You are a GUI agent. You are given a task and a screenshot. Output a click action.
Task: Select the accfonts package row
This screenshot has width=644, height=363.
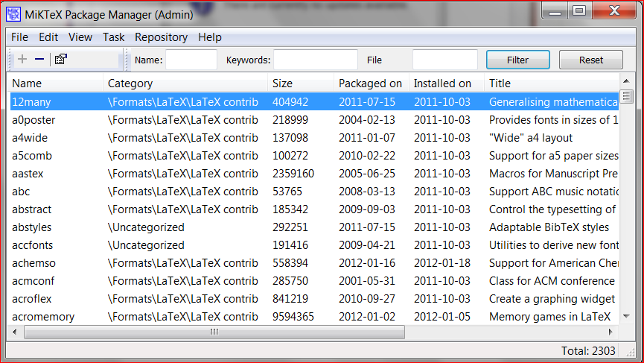click(314, 245)
